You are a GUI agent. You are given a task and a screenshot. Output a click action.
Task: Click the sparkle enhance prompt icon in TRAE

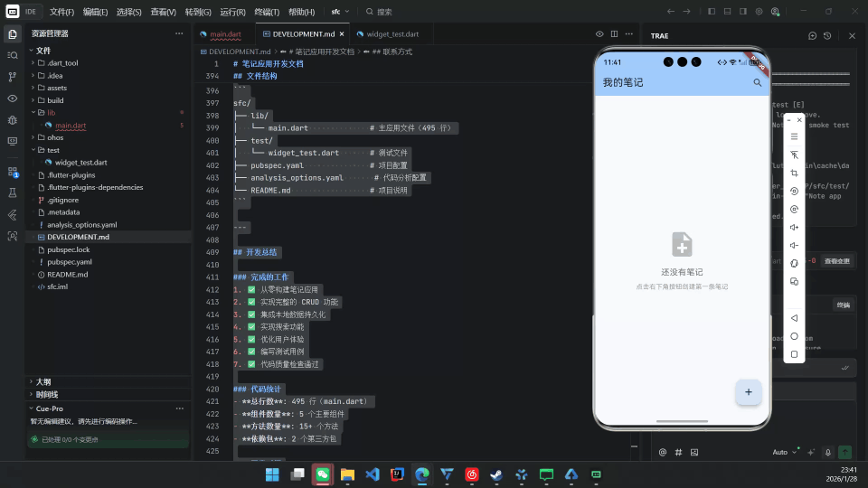pos(811,452)
